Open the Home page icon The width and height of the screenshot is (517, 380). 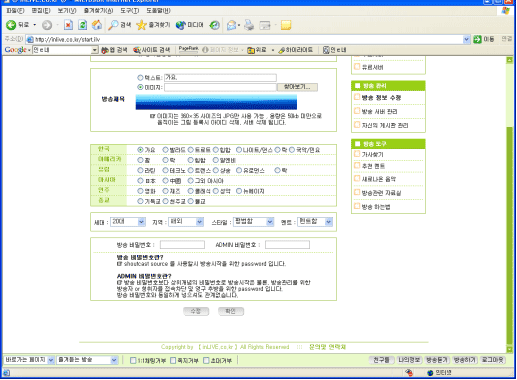pyautogui.click(x=97, y=25)
